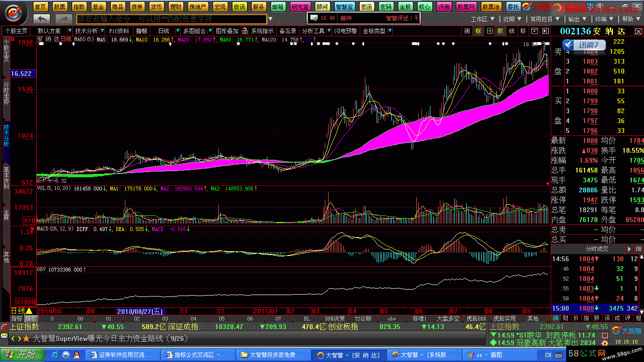Toggle the 标 marker display button
The height and width of the screenshot is (362, 644).
[478, 31]
